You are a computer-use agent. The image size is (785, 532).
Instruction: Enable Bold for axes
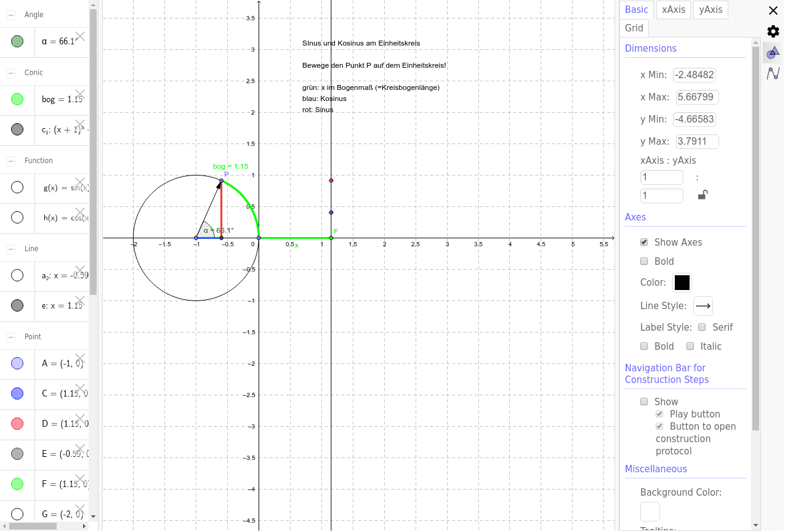point(644,261)
